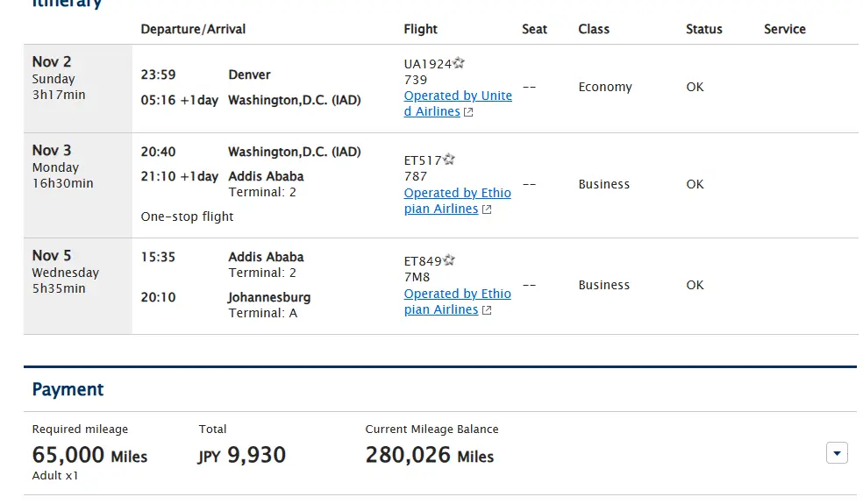Click Star Alliance icon beside ET849

coord(448,259)
